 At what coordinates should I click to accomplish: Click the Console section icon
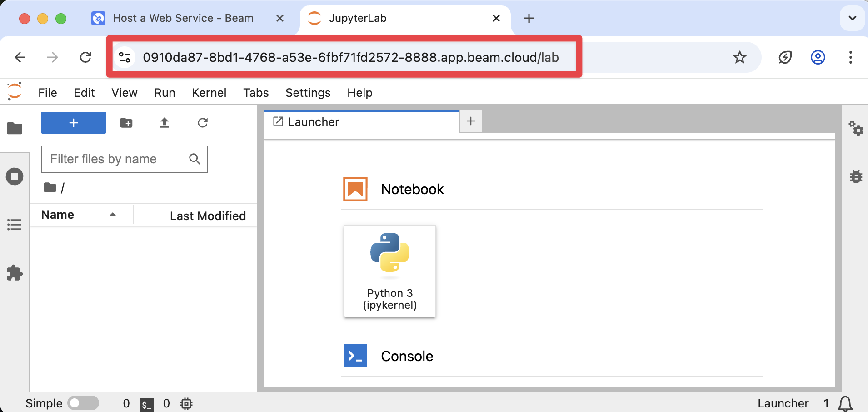click(x=355, y=356)
